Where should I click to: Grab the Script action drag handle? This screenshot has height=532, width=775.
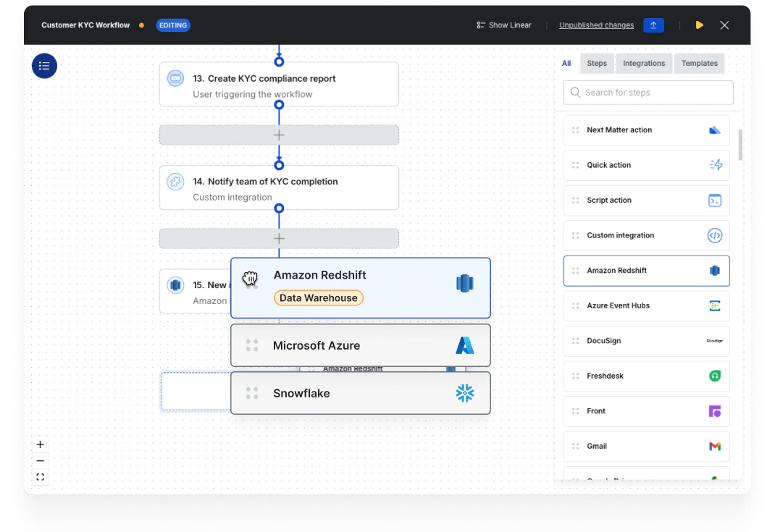point(575,200)
